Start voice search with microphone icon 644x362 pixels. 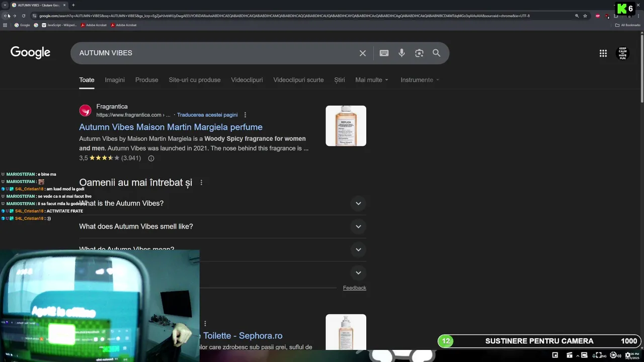pyautogui.click(x=401, y=53)
